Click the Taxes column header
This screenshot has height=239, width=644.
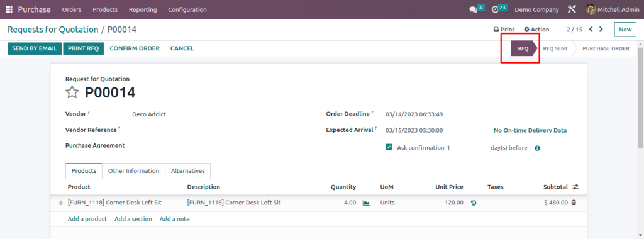(x=496, y=187)
